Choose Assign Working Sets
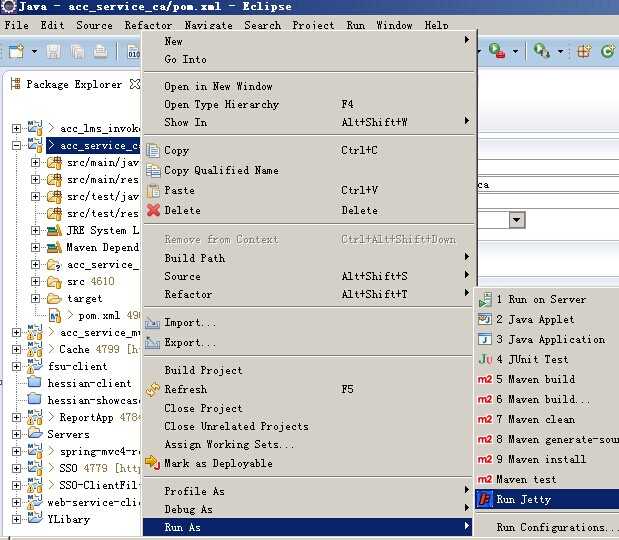 pos(309,444)
